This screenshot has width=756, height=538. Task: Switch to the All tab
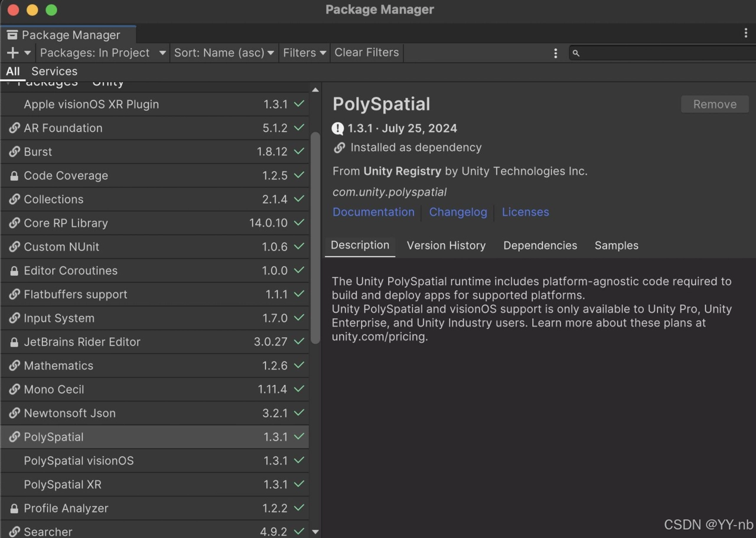(x=12, y=71)
